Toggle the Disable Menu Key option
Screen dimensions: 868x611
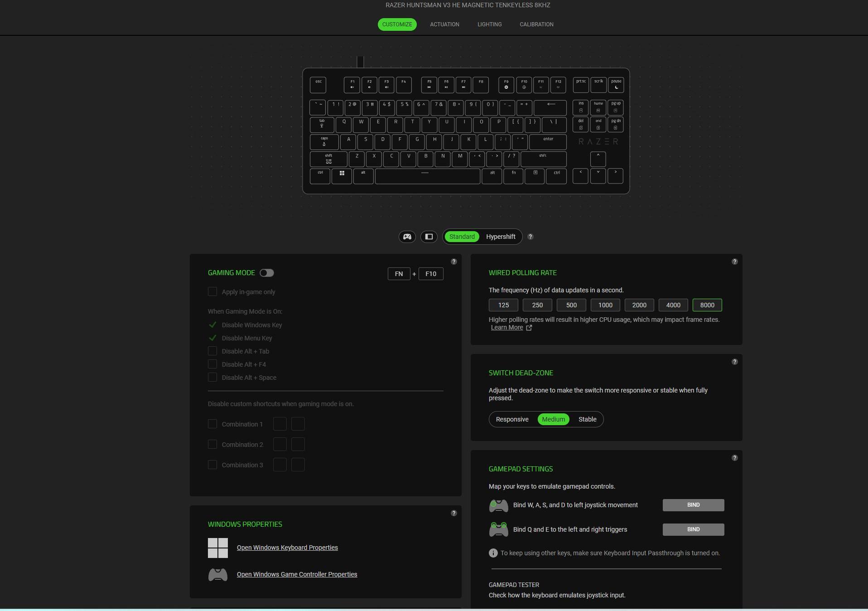(212, 338)
